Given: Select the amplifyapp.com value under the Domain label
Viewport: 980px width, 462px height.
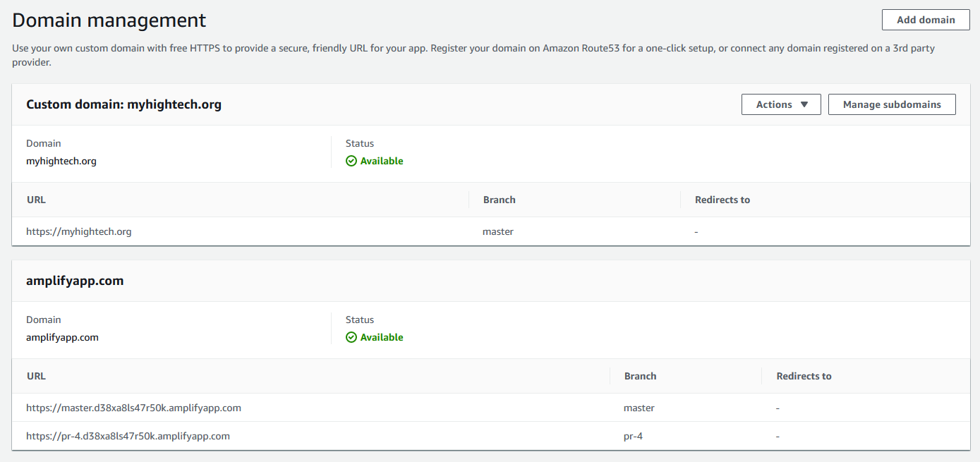Looking at the screenshot, I should click(x=62, y=337).
